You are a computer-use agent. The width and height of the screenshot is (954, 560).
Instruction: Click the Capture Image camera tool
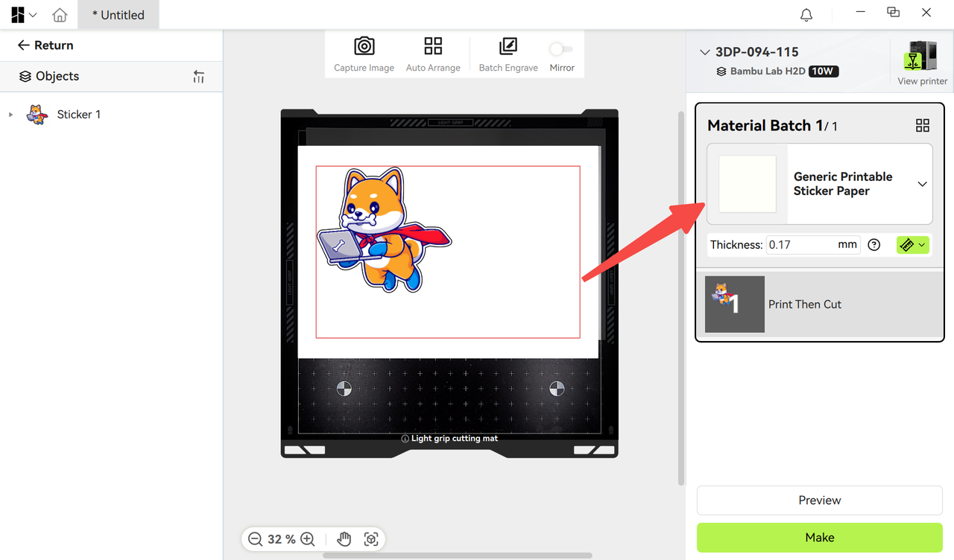tap(364, 54)
